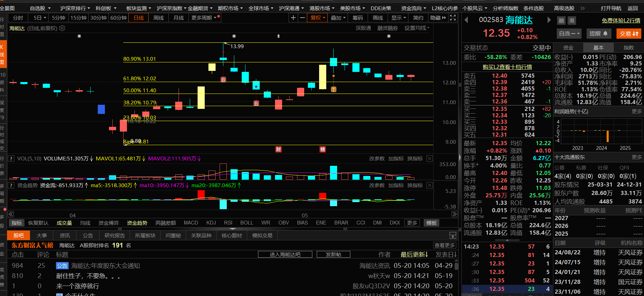This screenshot has width=644, height=296.
Task: Click 免费体验L2行情 link
Action: click(x=621, y=20)
